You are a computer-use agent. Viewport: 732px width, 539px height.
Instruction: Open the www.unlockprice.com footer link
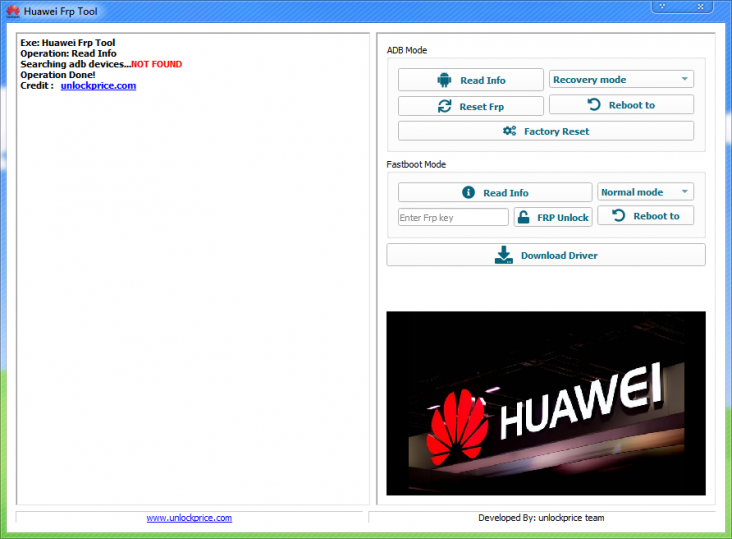[x=189, y=518]
